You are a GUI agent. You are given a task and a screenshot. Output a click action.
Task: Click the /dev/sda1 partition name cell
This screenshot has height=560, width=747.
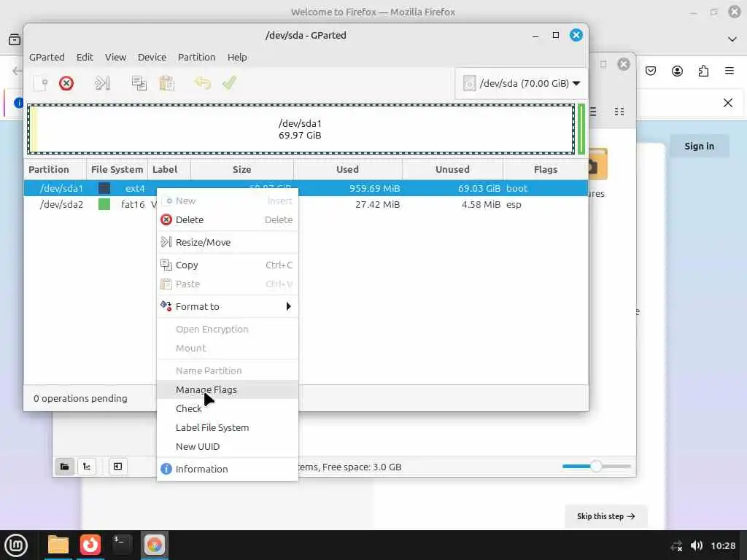[x=61, y=188]
